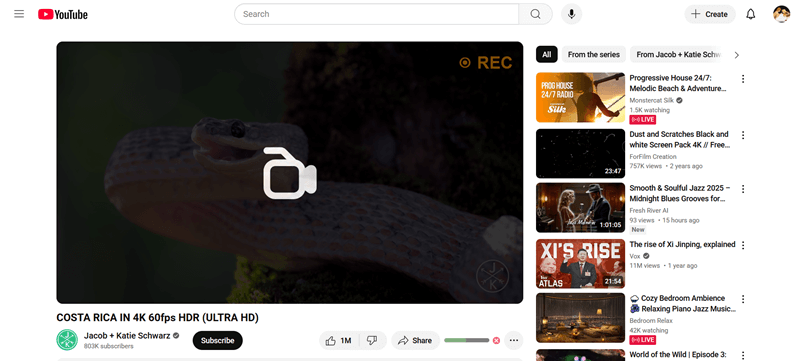Open the account avatar menu
This screenshot has width=800, height=361.
pos(781,14)
